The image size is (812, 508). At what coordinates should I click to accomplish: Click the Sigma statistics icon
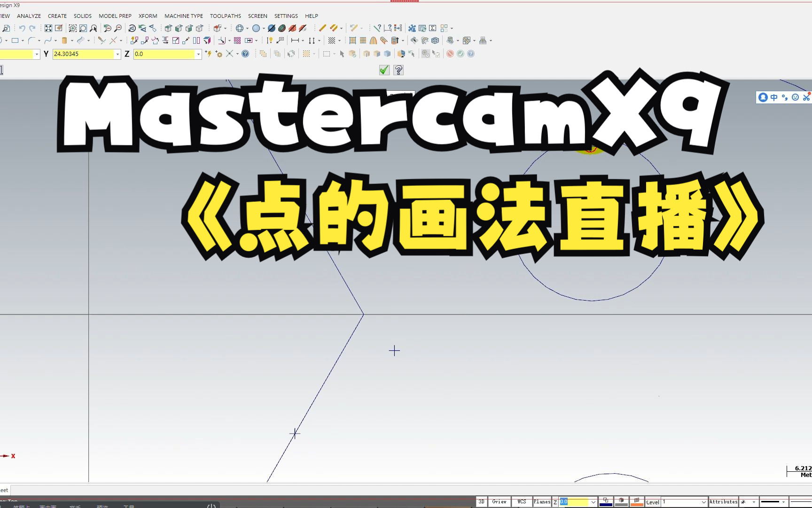(x=433, y=28)
